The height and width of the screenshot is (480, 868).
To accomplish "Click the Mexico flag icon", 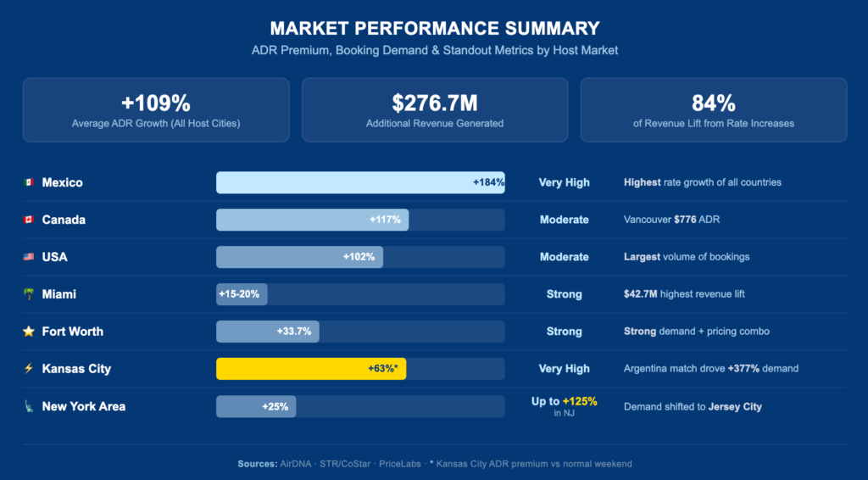I will pyautogui.click(x=29, y=182).
